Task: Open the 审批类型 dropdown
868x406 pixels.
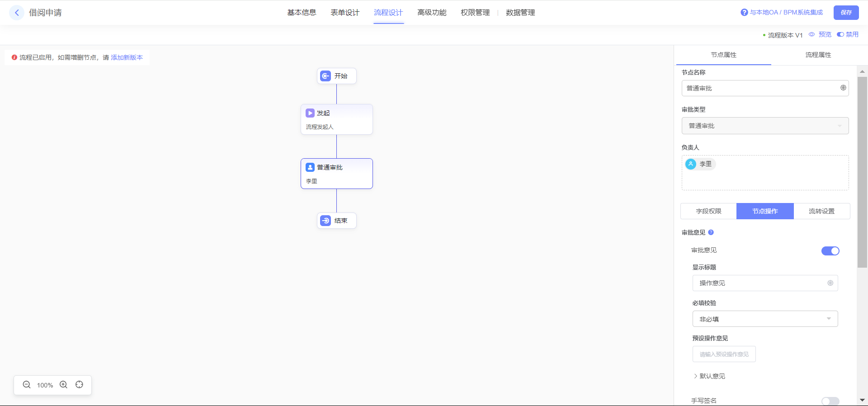Action: pos(765,126)
